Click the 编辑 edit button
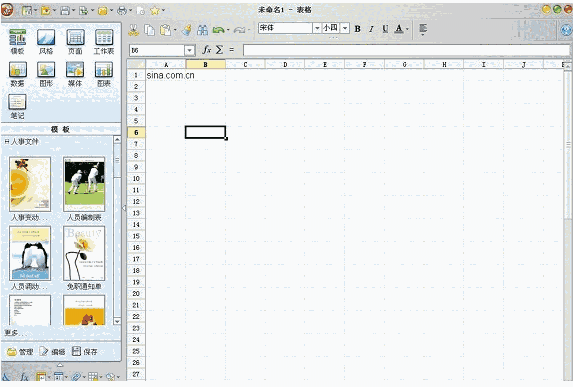This screenshot has height=387, width=573. coord(52,352)
